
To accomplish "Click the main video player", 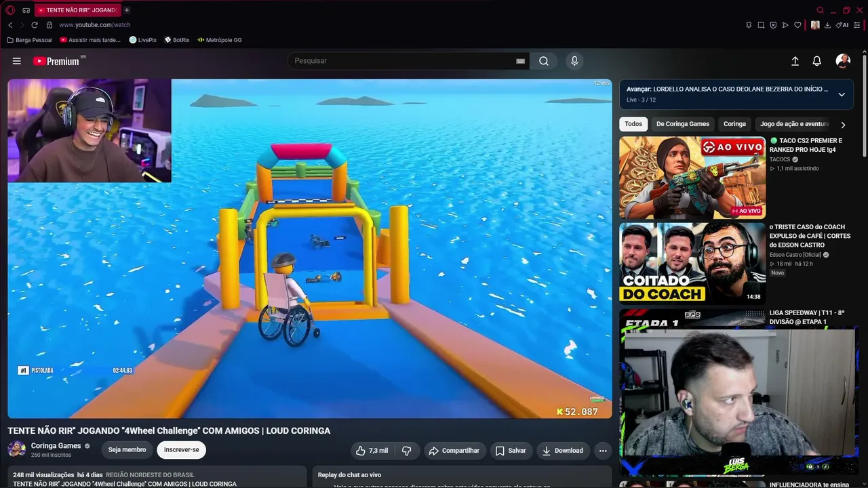I will pos(310,249).
